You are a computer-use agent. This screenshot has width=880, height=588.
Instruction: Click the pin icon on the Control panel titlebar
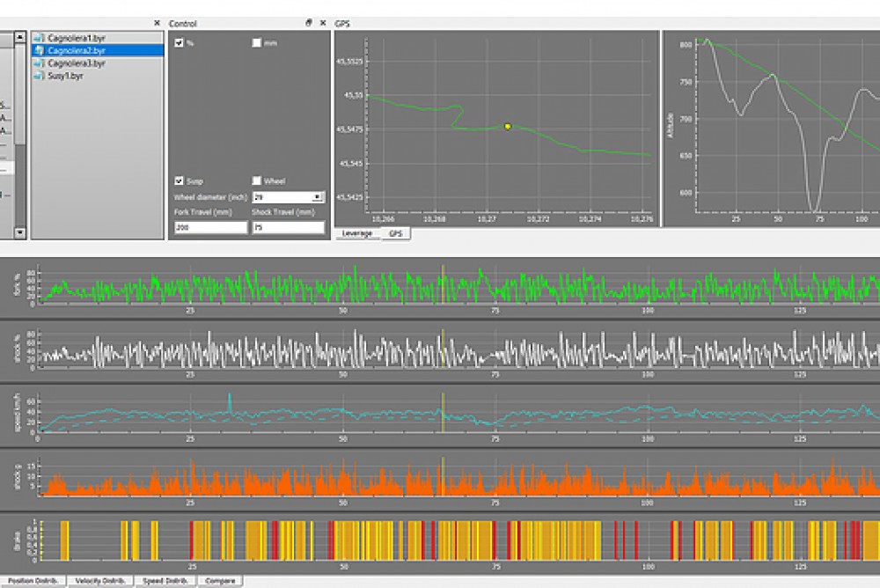(x=308, y=21)
